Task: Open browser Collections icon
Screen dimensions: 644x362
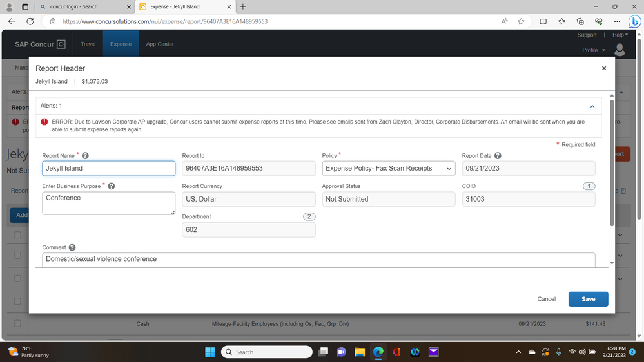Action: pos(580,21)
